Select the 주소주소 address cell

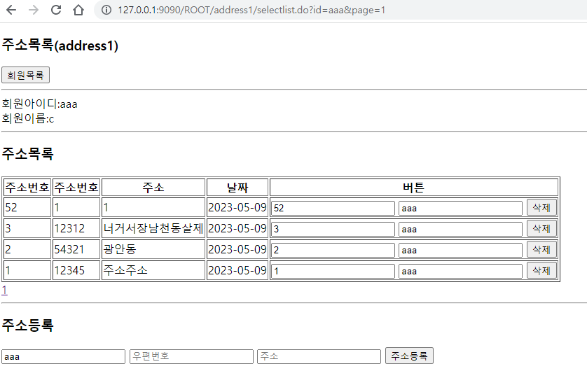pyautogui.click(x=153, y=270)
